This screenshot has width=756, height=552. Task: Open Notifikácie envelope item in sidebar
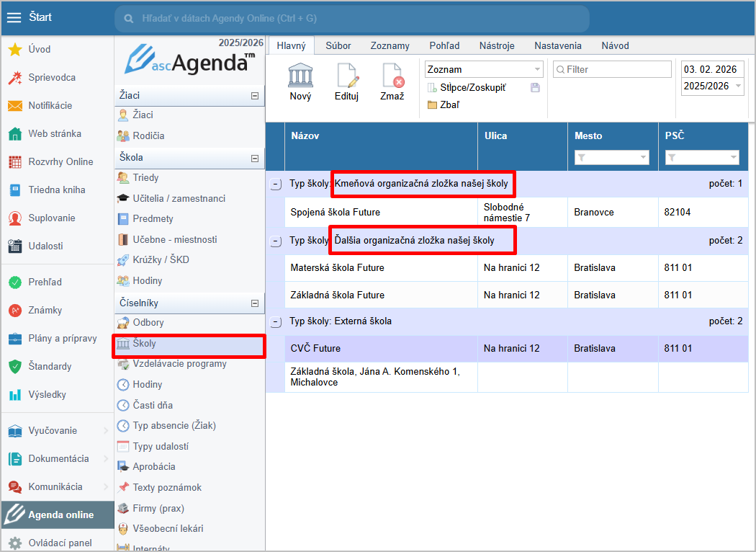click(50, 105)
